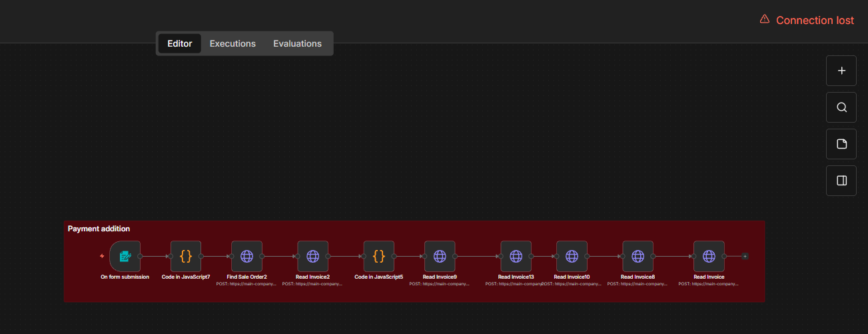
Task: Switch to the Editor tab
Action: [x=180, y=43]
